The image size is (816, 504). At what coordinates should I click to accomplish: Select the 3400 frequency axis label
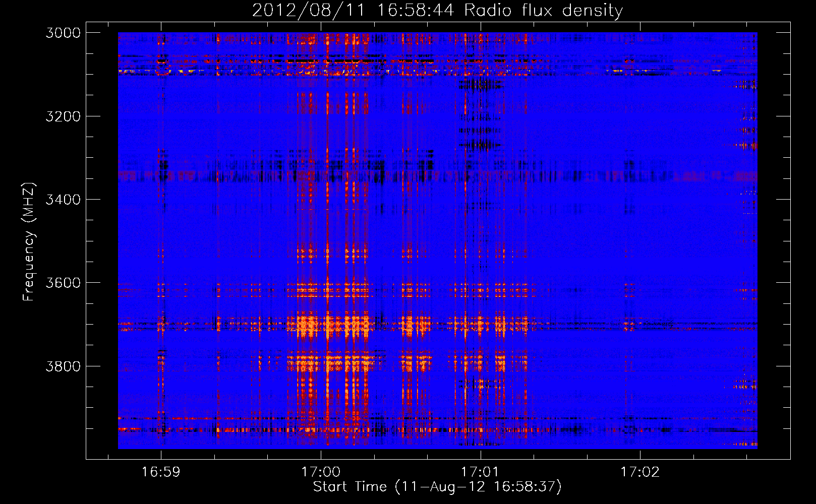[63, 200]
